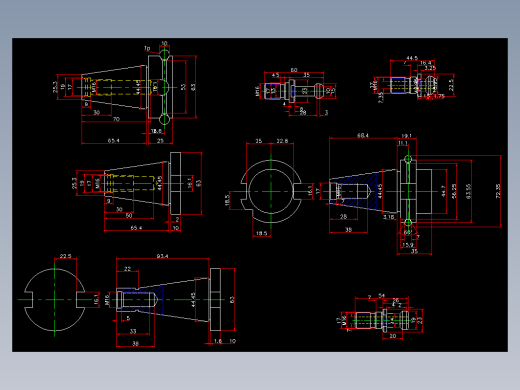This screenshot has width=520, height=390.
Task: Select the 56.25 vertical dimension text
Action: pyautogui.click(x=454, y=191)
